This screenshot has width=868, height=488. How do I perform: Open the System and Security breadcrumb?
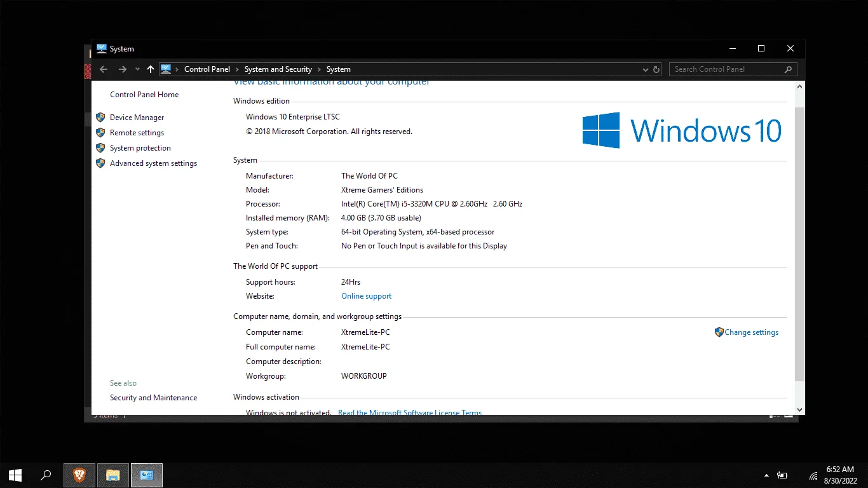tap(278, 69)
